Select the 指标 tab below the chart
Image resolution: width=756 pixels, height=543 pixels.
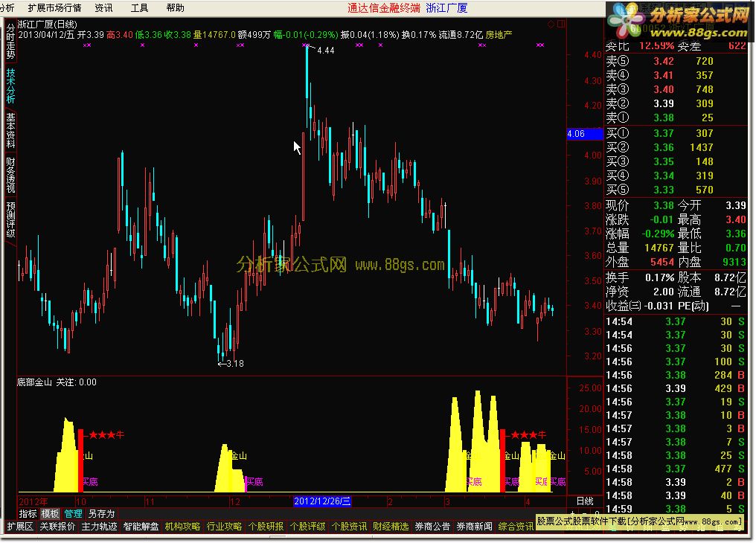pyautogui.click(x=28, y=513)
